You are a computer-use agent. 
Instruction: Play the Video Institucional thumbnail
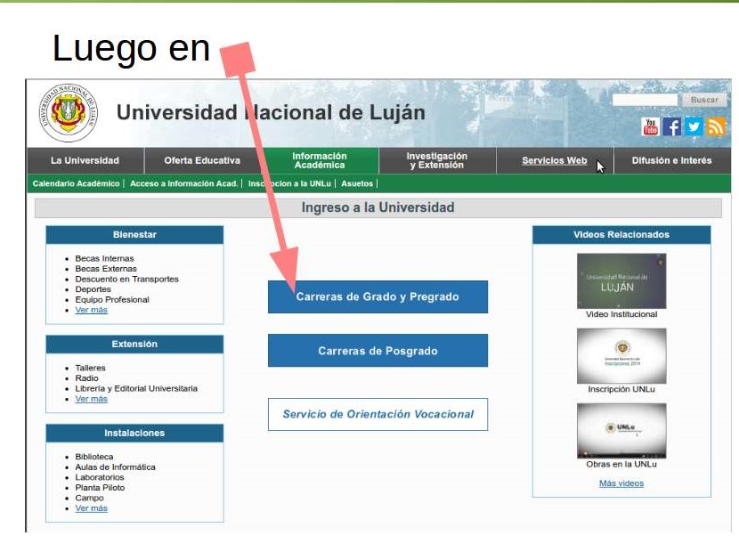pos(621,281)
